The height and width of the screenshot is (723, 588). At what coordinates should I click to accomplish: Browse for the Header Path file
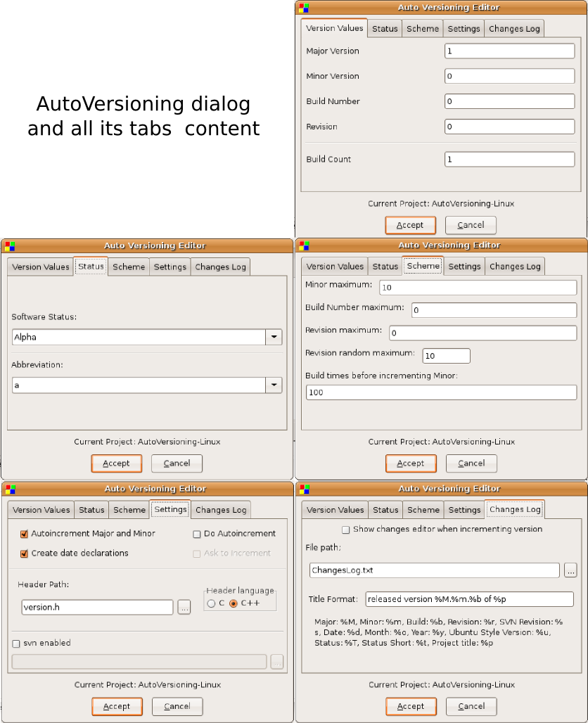(184, 607)
